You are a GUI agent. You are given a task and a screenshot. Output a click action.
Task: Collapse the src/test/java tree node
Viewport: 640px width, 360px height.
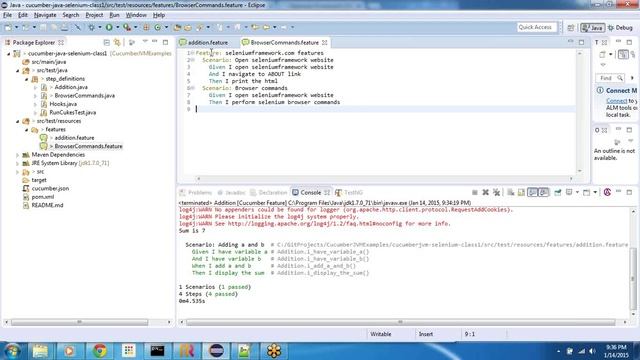(18, 71)
